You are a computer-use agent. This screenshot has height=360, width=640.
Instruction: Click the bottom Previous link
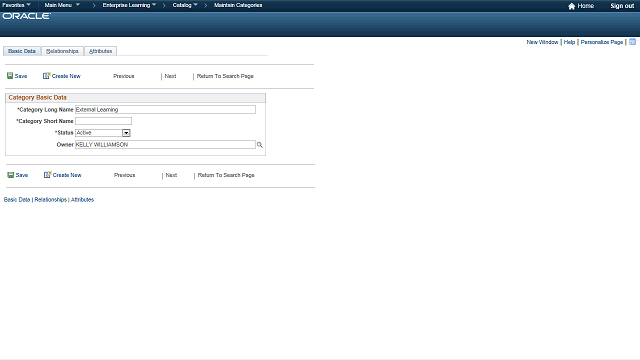coord(124,175)
